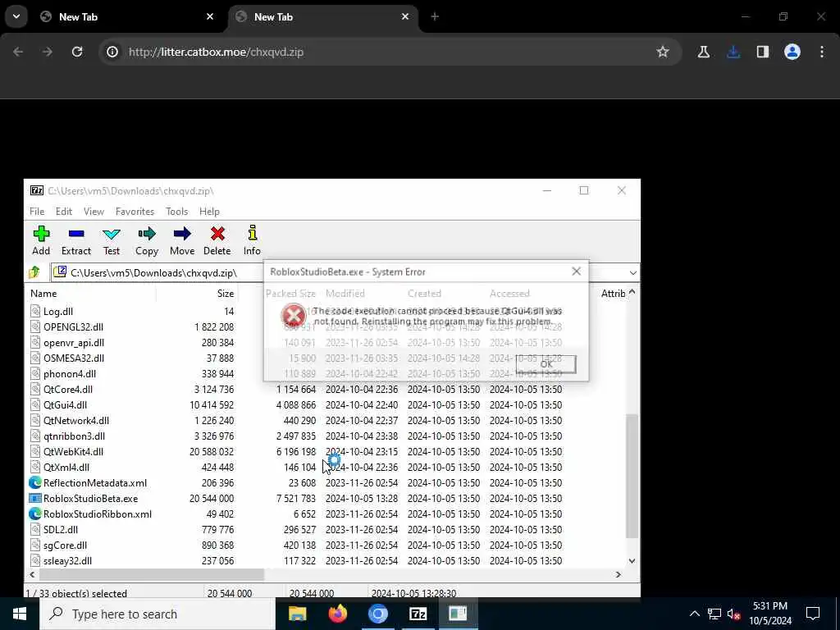Viewport: 840px width, 630px height.
Task: Open the Tools menu in 7-Zip
Action: [177, 212]
